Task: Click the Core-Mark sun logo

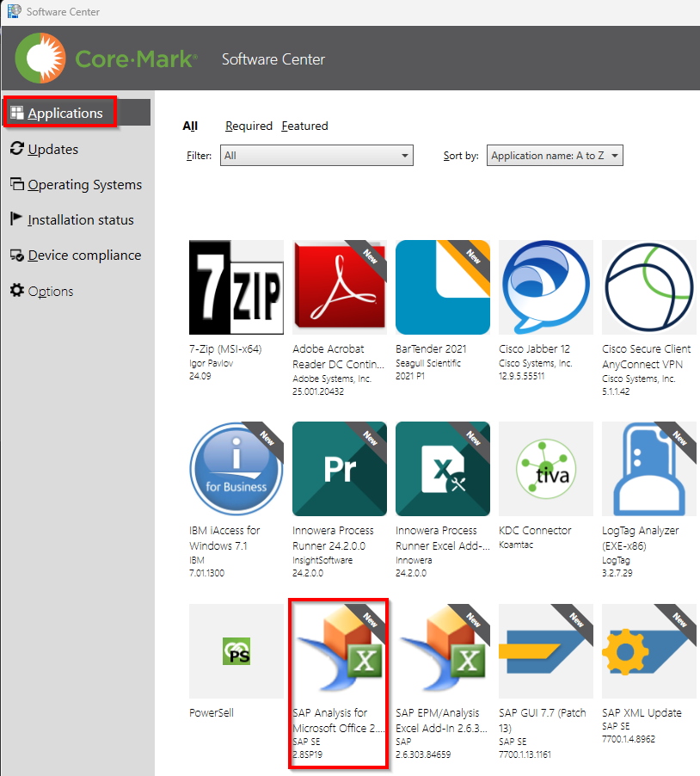Action: 40,59
